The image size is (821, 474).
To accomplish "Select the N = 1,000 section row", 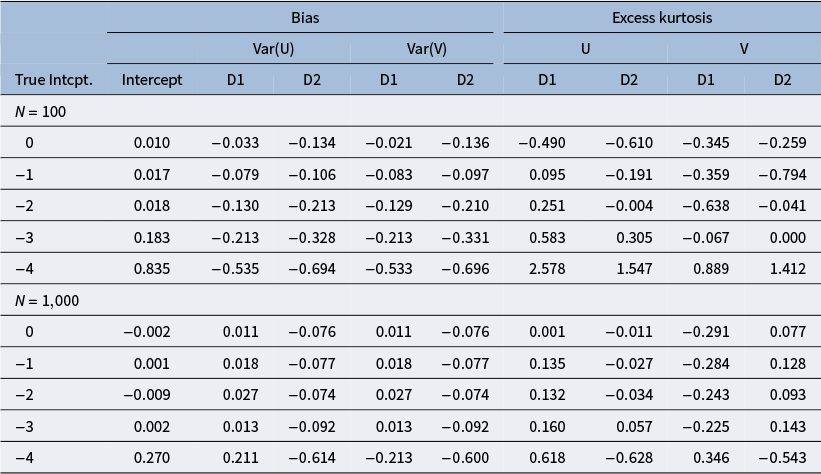I will (410, 300).
